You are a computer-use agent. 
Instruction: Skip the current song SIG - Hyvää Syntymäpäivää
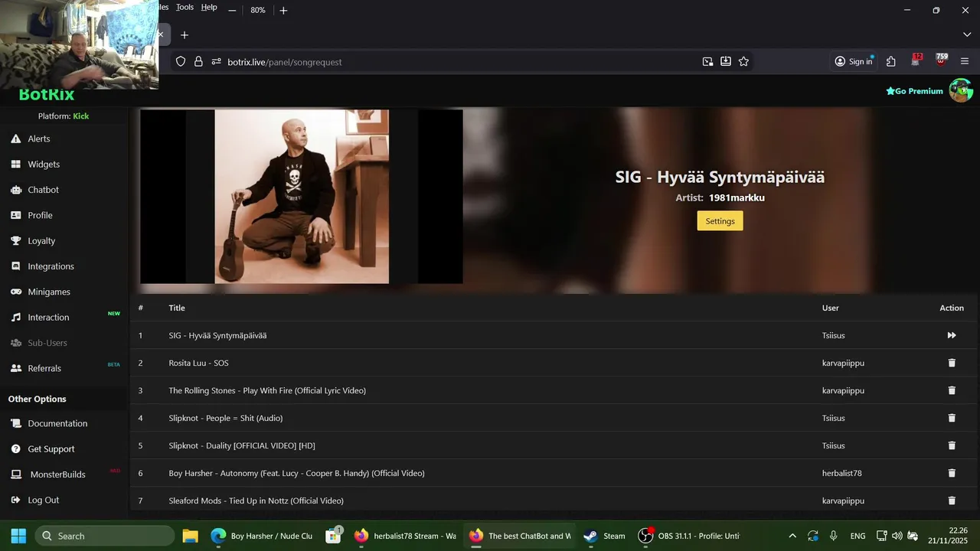coord(952,335)
